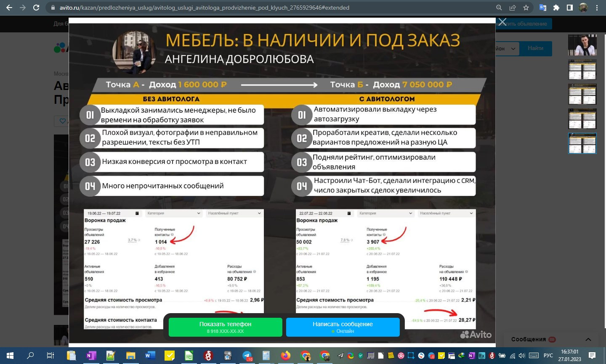This screenshot has width=606, height=364.
Task: Click the contacts value 1 014
Action: tap(161, 242)
